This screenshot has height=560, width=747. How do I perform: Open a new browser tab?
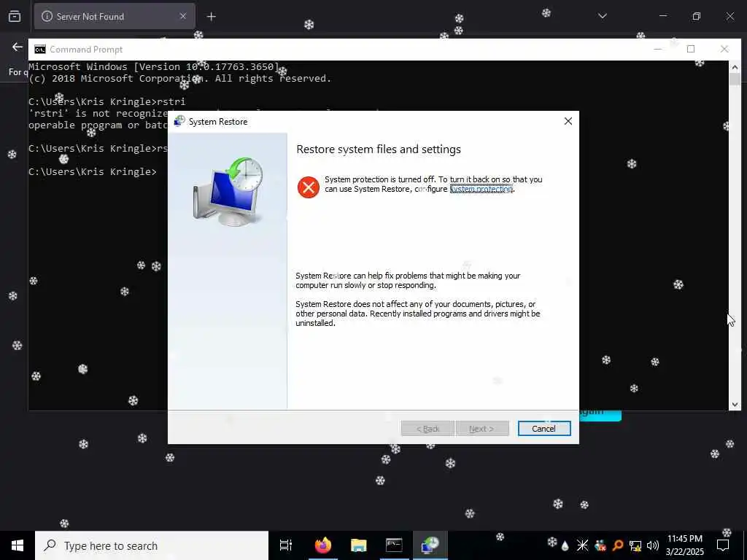(x=211, y=17)
